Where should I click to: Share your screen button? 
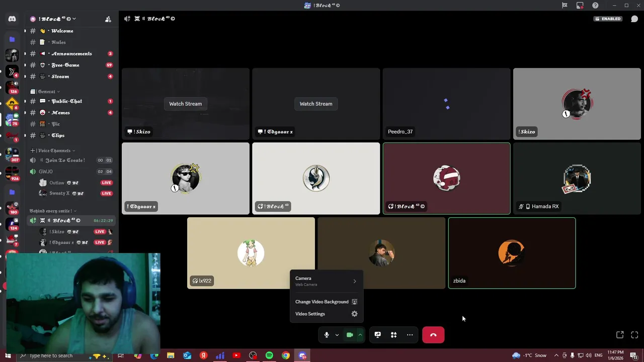click(x=378, y=335)
